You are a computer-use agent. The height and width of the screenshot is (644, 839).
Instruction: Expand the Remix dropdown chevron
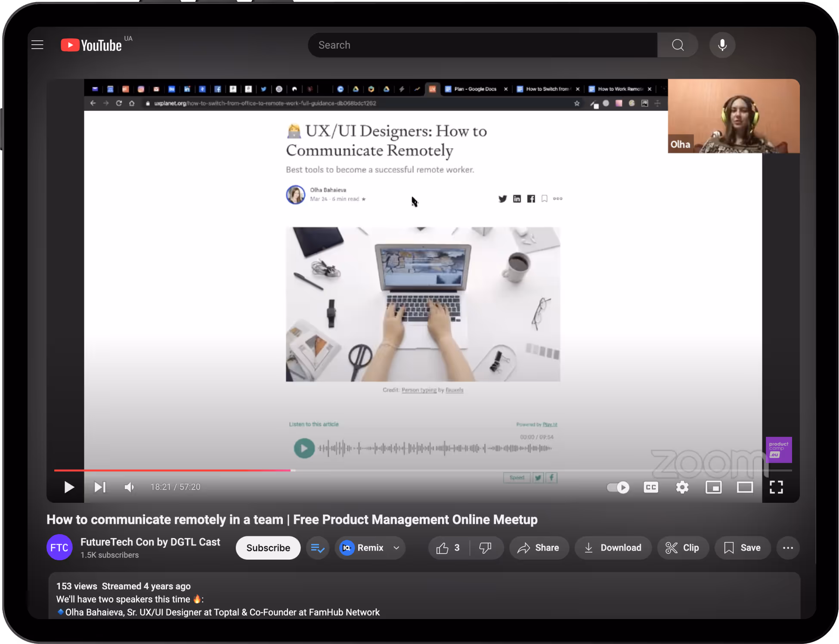pyautogui.click(x=396, y=548)
